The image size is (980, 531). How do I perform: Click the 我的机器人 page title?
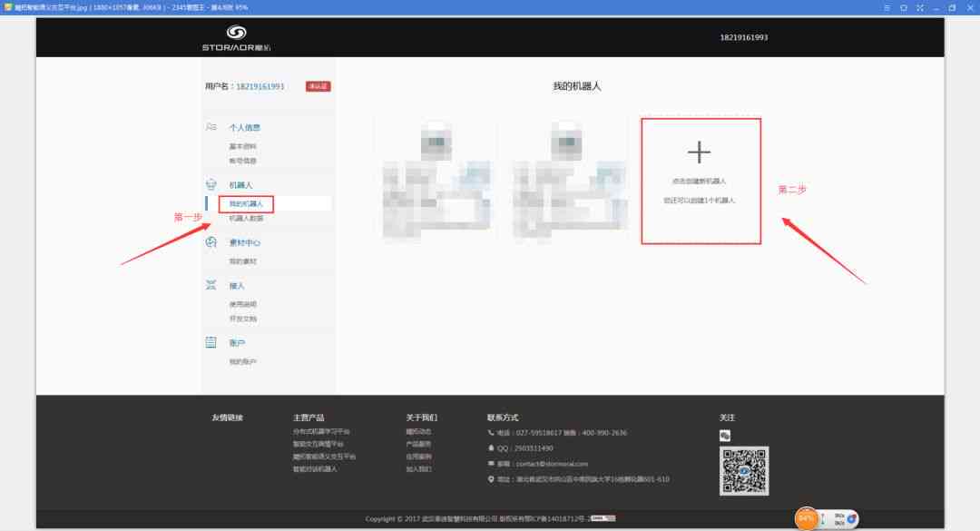pyautogui.click(x=577, y=86)
